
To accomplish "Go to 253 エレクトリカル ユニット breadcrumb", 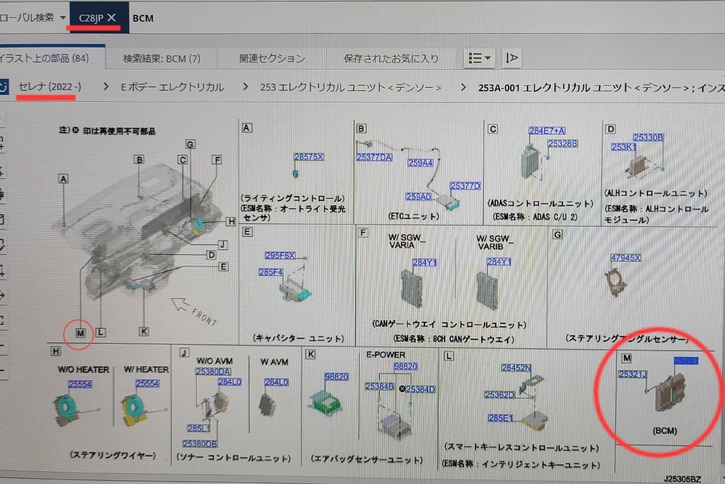I will 350,87.
